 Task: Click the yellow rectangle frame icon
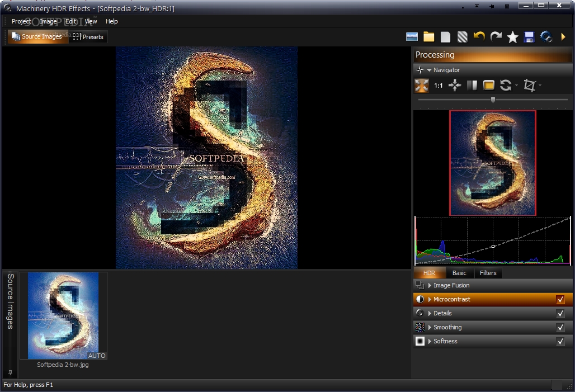489,86
